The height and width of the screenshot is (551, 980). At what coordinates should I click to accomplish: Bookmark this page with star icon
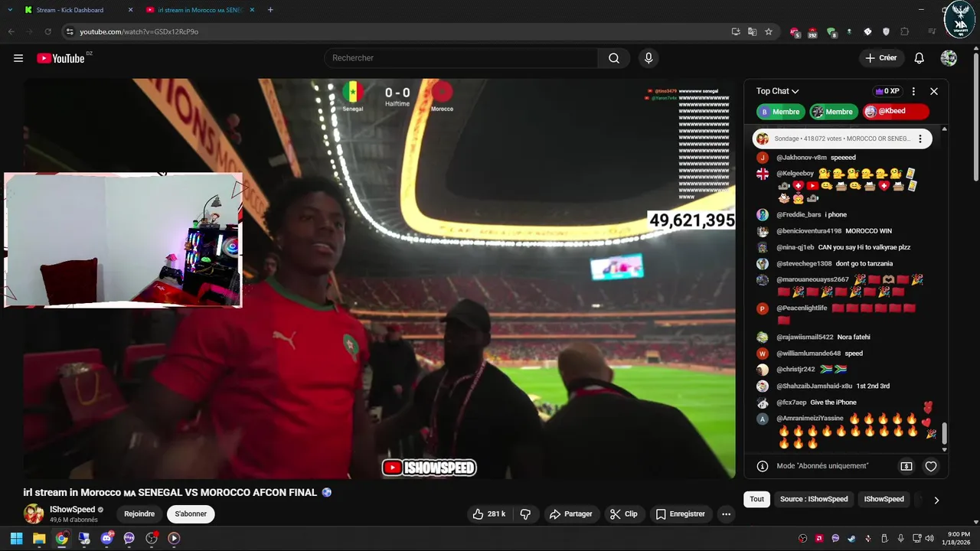[769, 31]
